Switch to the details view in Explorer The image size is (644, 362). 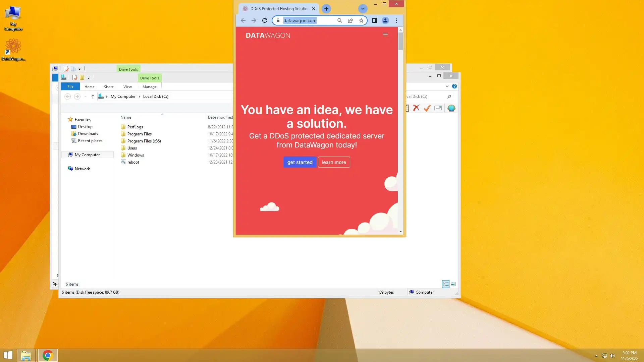pyautogui.click(x=446, y=284)
